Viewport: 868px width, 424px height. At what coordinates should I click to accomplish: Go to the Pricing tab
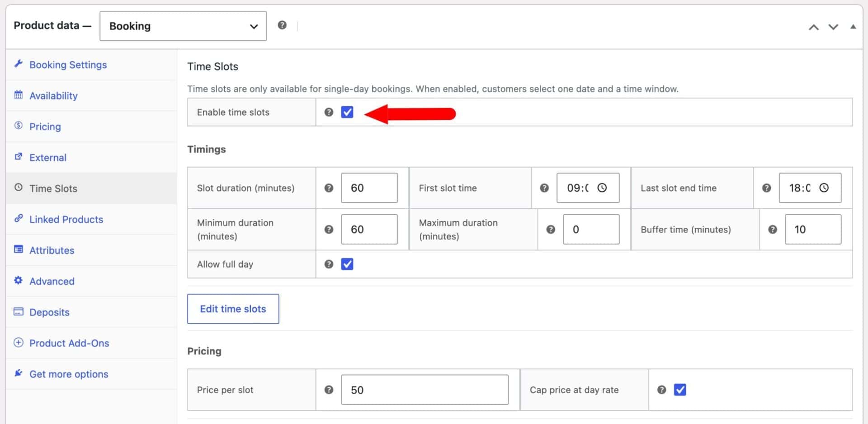[91, 127]
